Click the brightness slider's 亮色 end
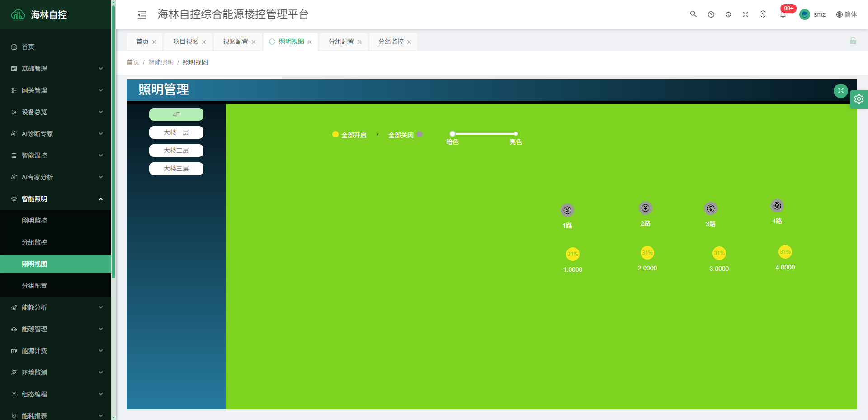Viewport: 868px width, 420px height. click(516, 134)
